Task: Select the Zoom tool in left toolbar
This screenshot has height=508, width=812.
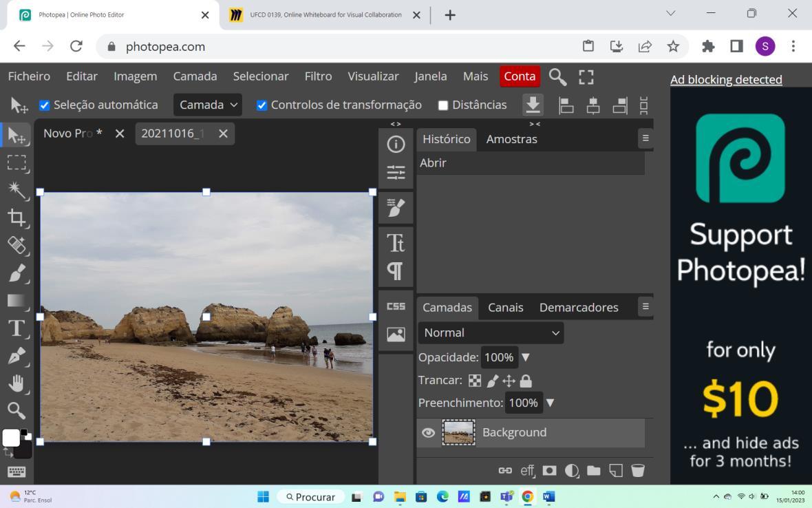Action: [x=17, y=411]
